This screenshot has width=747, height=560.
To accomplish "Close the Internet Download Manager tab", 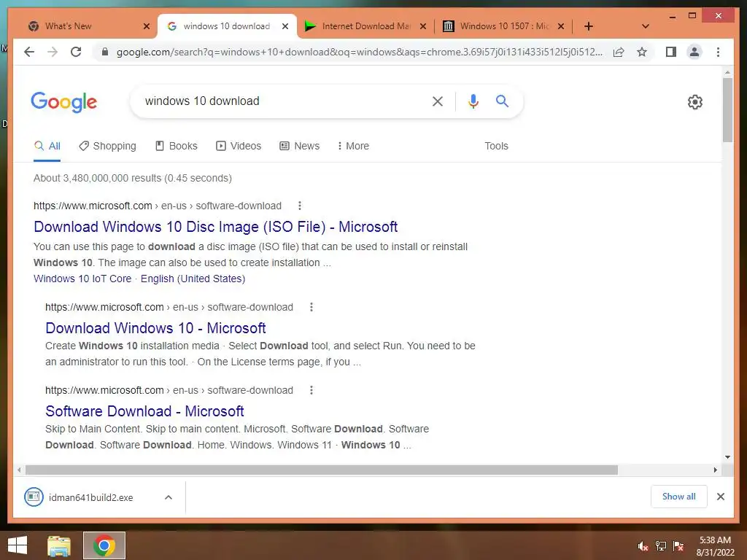I will click(423, 26).
